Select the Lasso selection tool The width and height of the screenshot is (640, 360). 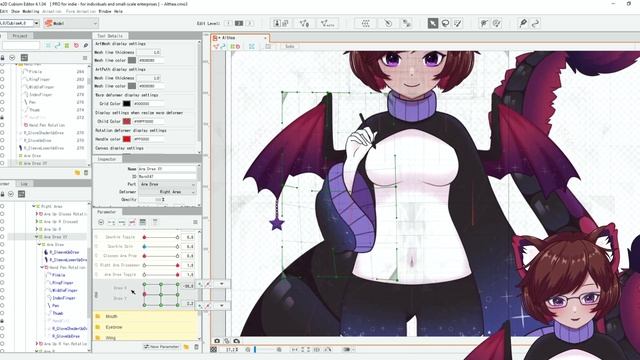[445, 23]
